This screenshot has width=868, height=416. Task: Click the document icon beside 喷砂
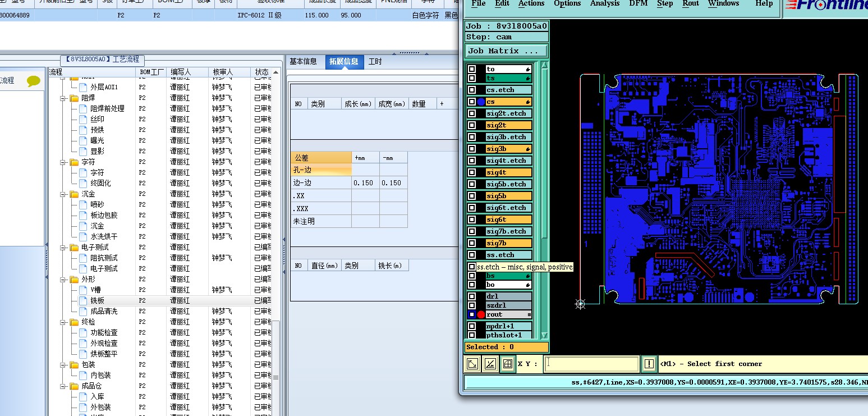[83, 204]
